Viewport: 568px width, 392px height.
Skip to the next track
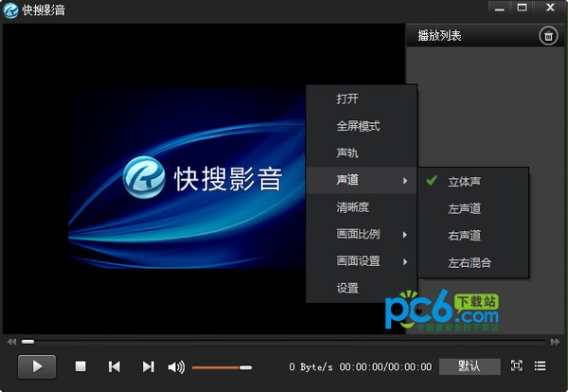pos(149,366)
